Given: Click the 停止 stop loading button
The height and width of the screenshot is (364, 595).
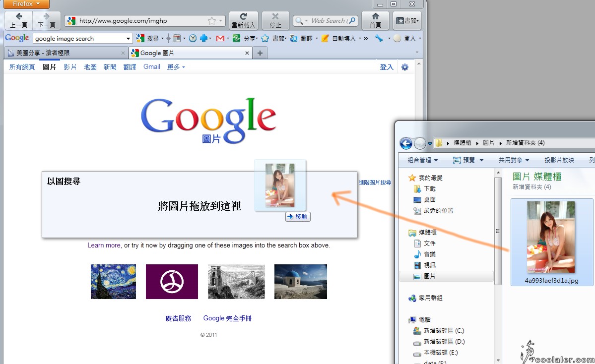Looking at the screenshot, I should (x=275, y=20).
